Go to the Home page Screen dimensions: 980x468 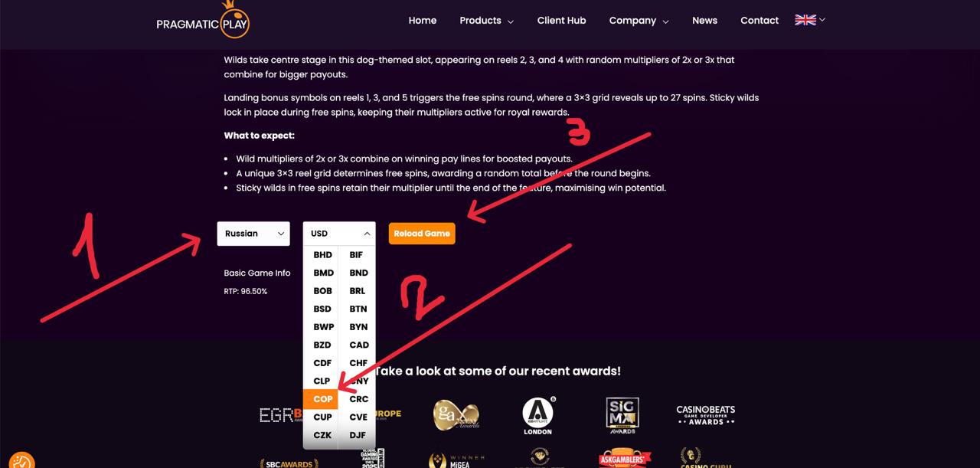423,21
